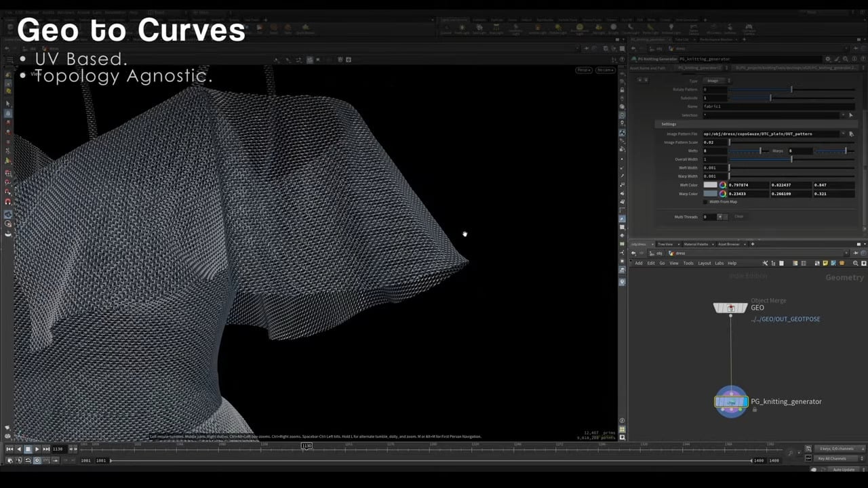This screenshot has width=868, height=488.
Task: Click the pin icon in the network path bar
Action: [856, 252]
